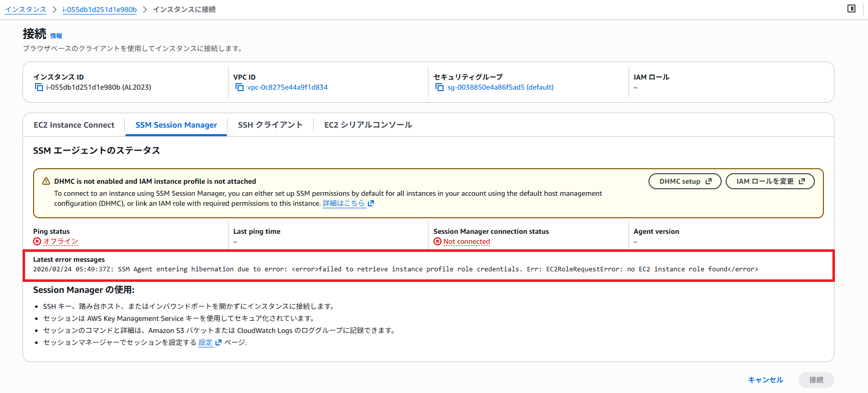Image resolution: width=868 pixels, height=393 pixels.
Task: Open EC2 シリアルコンソール tab
Action: (368, 125)
